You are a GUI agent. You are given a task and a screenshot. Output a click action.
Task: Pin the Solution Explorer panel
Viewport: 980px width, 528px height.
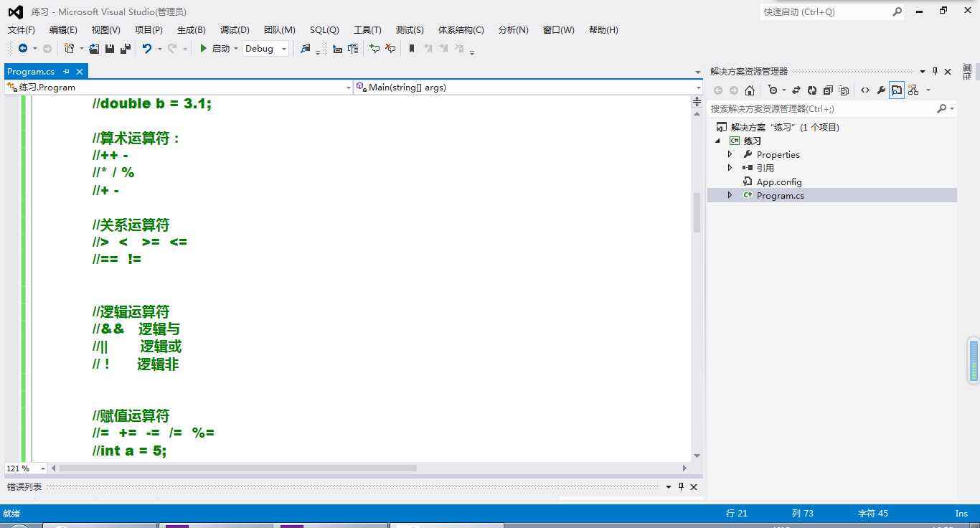coord(935,71)
